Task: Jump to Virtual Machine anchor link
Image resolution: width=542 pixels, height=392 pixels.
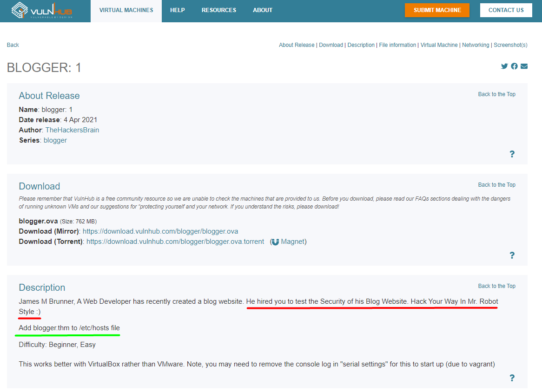Action: pyautogui.click(x=439, y=45)
